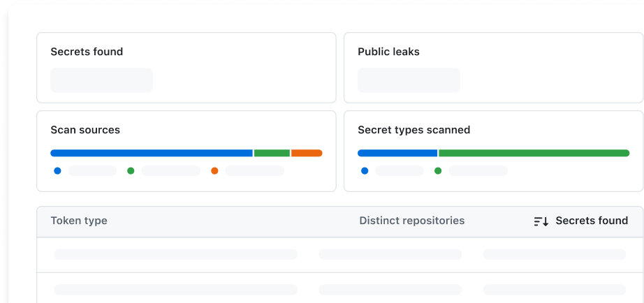Select the orange segment of the Scan sources bar
Viewport: 644px width, 303px height.
point(307,153)
